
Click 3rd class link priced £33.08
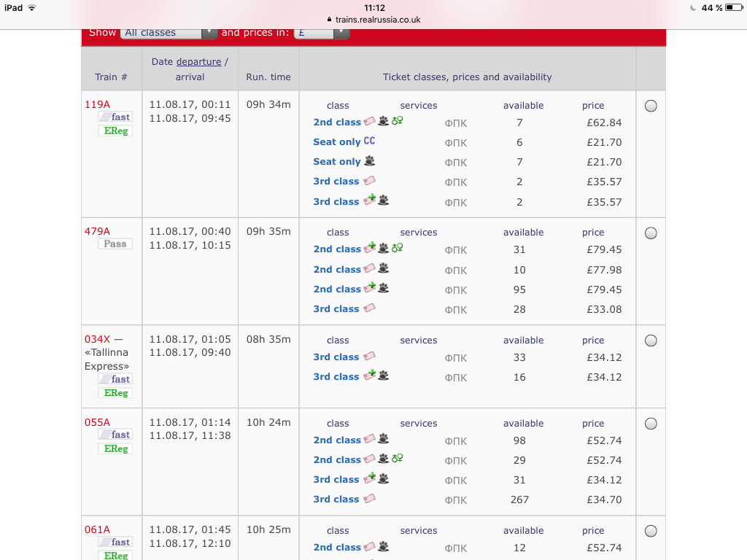336,309
